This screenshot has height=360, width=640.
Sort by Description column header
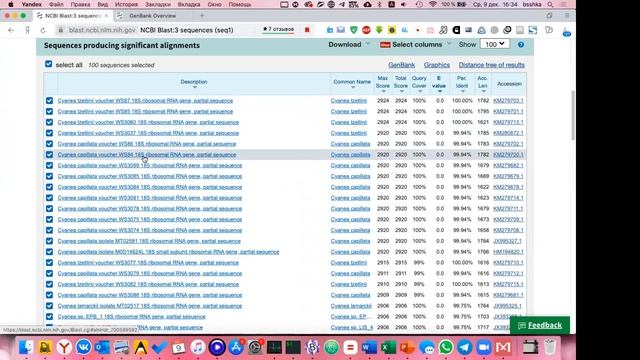coord(194,83)
